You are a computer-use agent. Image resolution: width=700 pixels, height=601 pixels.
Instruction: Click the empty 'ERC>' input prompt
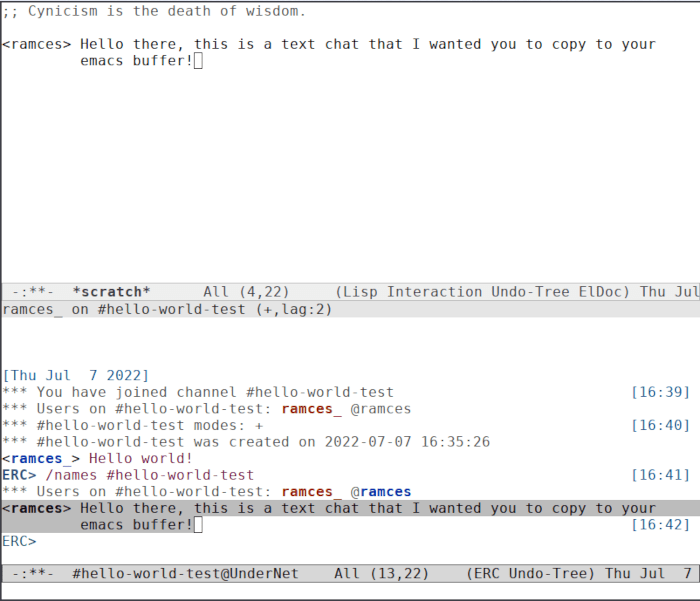19,541
